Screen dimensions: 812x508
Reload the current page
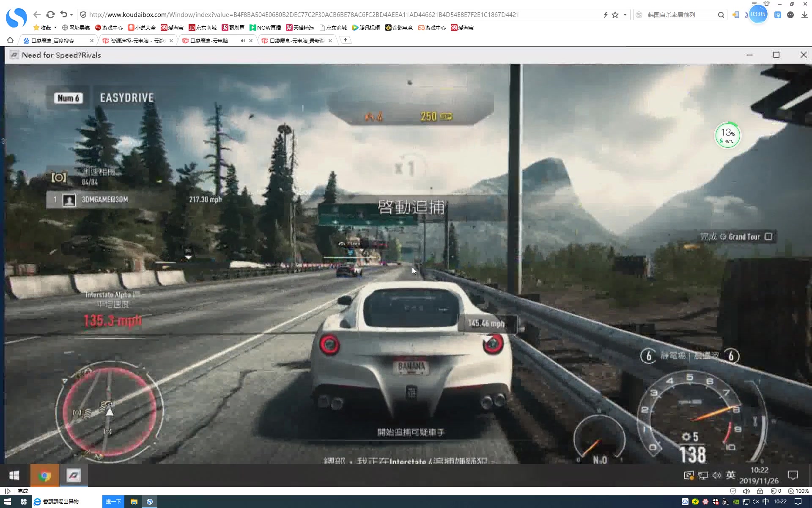[x=50, y=14]
